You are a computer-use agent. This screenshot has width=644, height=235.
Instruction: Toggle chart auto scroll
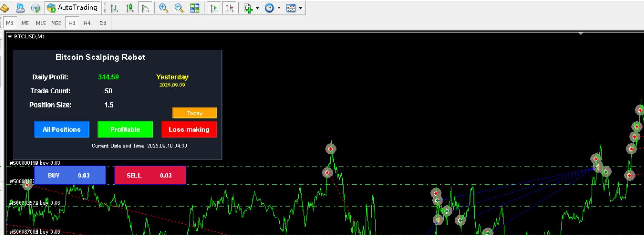coord(214,8)
